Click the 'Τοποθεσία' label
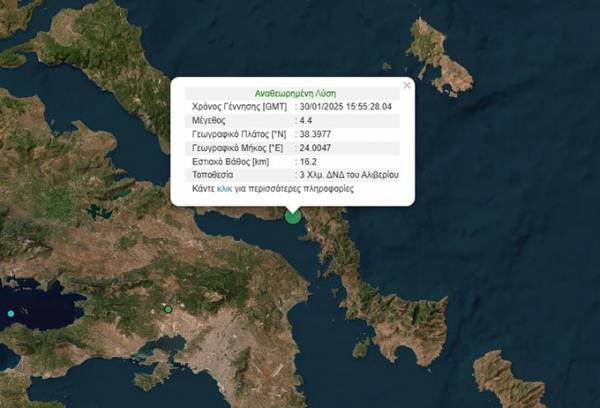This screenshot has width=600, height=408. click(212, 175)
